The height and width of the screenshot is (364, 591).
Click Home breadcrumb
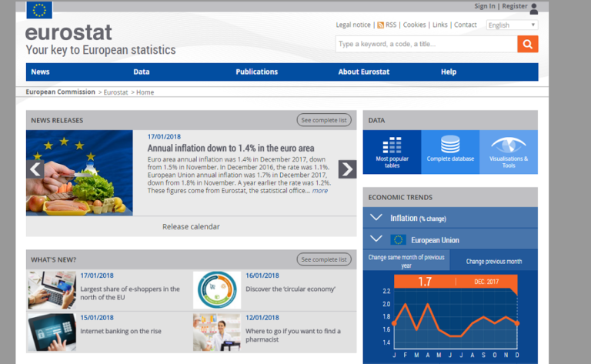[x=145, y=92]
